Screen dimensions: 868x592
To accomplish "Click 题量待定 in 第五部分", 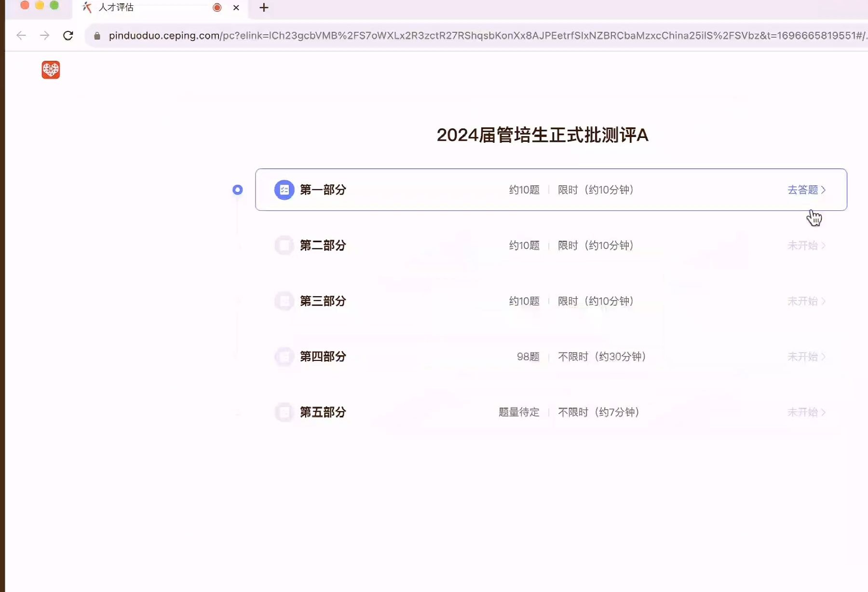I will click(x=519, y=413).
